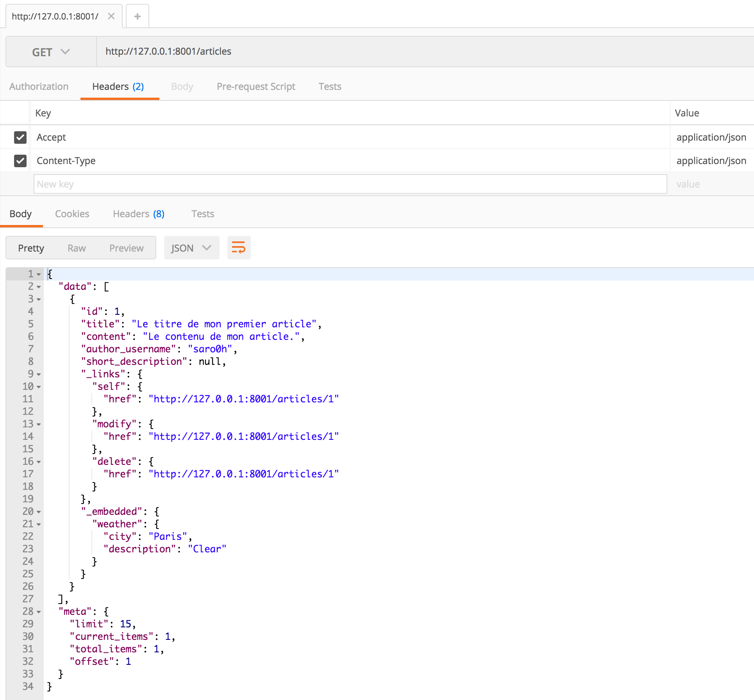Image resolution: width=754 pixels, height=700 pixels.
Task: Select the Pretty view button
Action: point(31,248)
